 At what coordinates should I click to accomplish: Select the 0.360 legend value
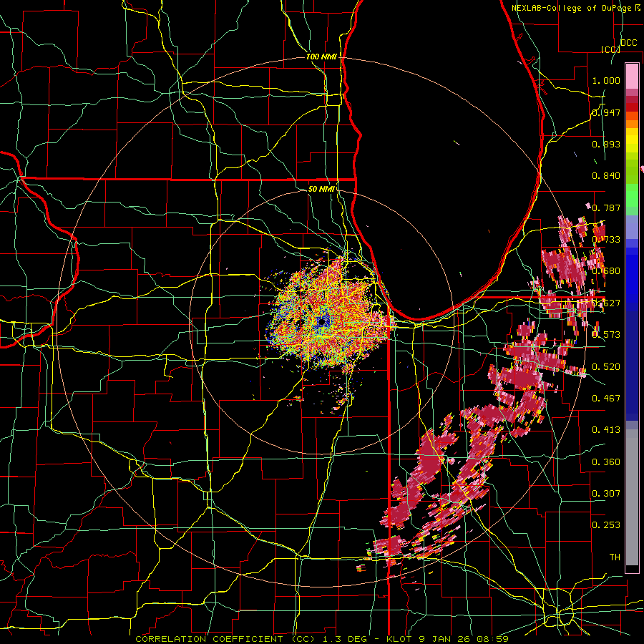point(606,462)
